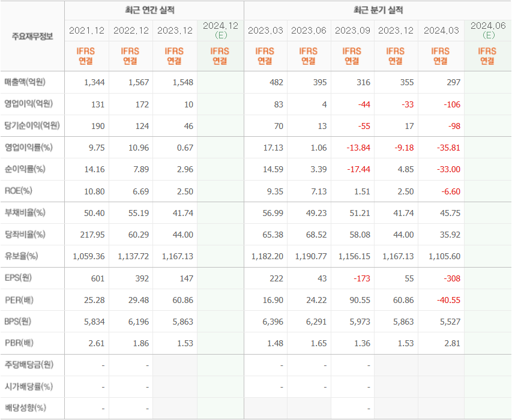The height and width of the screenshot is (420, 512).
Task: Click debt ratio value 55.19
Action: tap(139, 213)
